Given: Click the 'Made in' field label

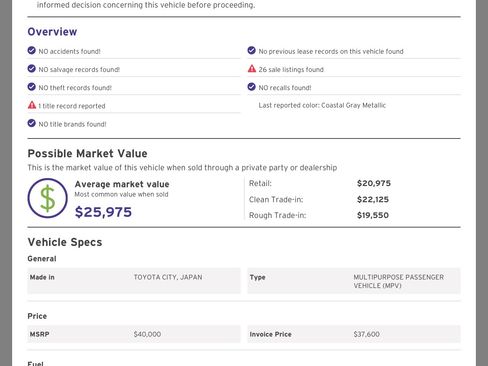Looking at the screenshot, I should (42, 277).
